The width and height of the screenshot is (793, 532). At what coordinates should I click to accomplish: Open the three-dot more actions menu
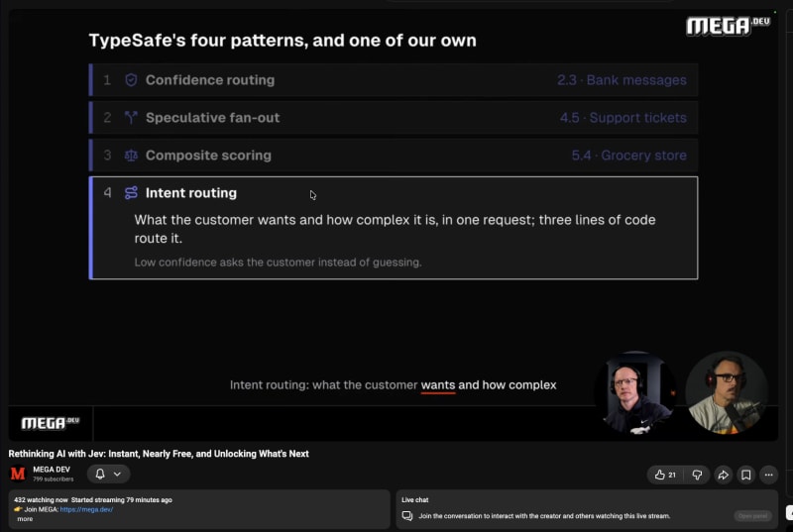point(768,475)
